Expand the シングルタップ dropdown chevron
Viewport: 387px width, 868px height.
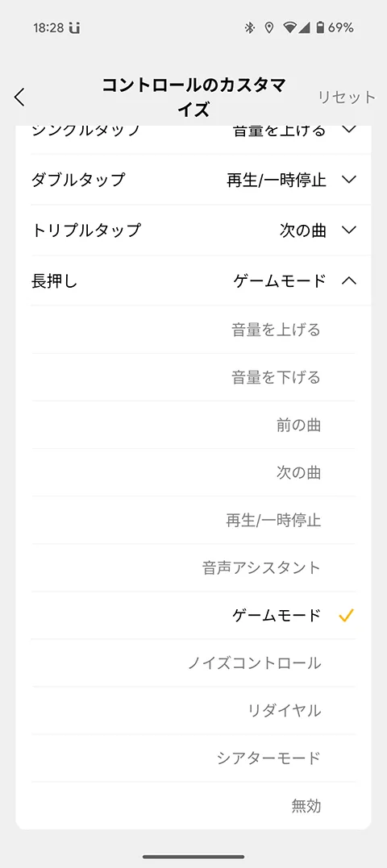349,131
